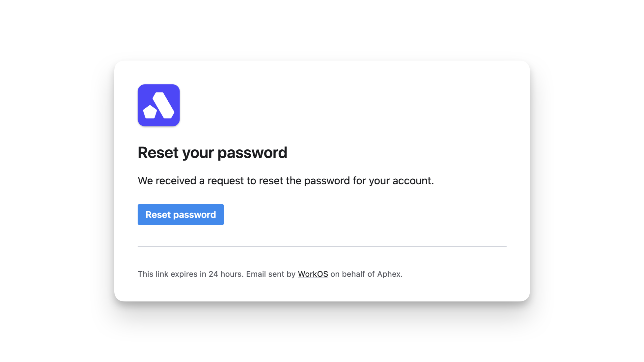
Task: Click the word "password" in the heading
Action: 252,153
